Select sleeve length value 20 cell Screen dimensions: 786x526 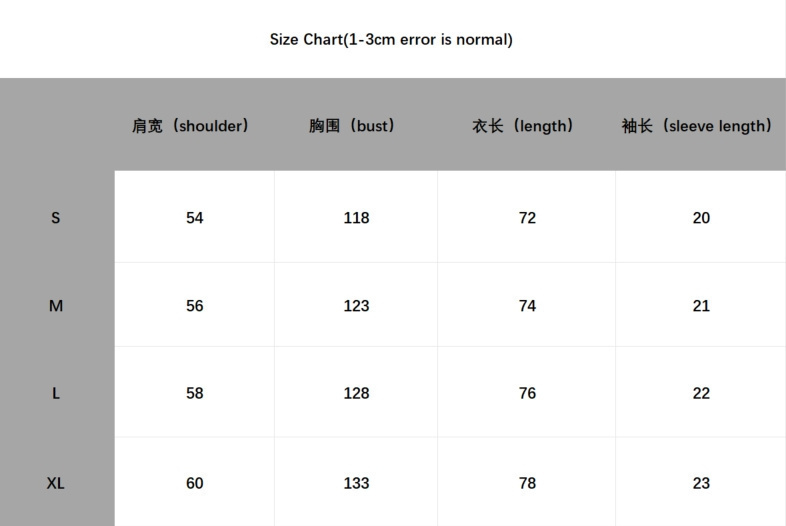(x=701, y=218)
